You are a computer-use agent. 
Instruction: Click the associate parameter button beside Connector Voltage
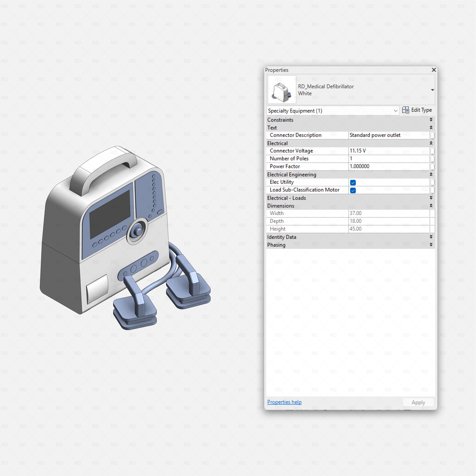[x=432, y=151]
